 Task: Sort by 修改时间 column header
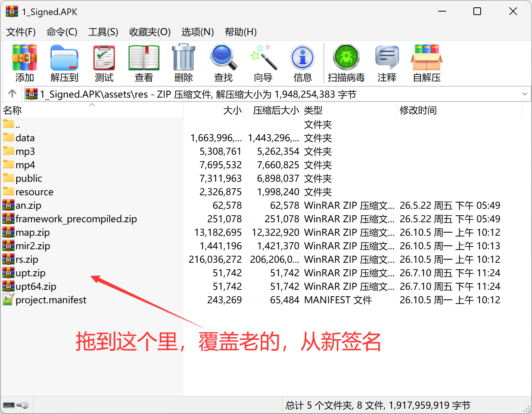459,110
